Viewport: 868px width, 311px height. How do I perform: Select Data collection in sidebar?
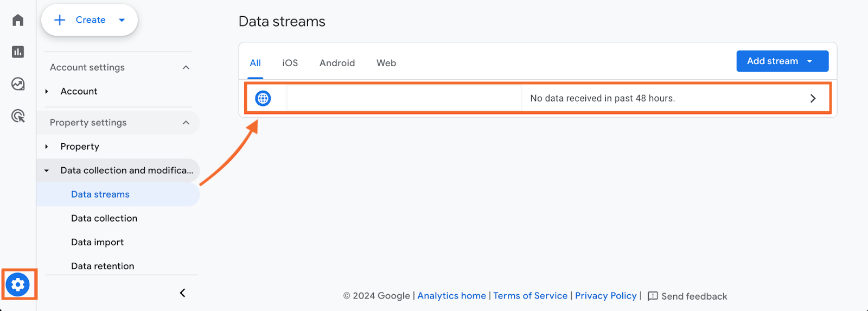click(x=104, y=218)
